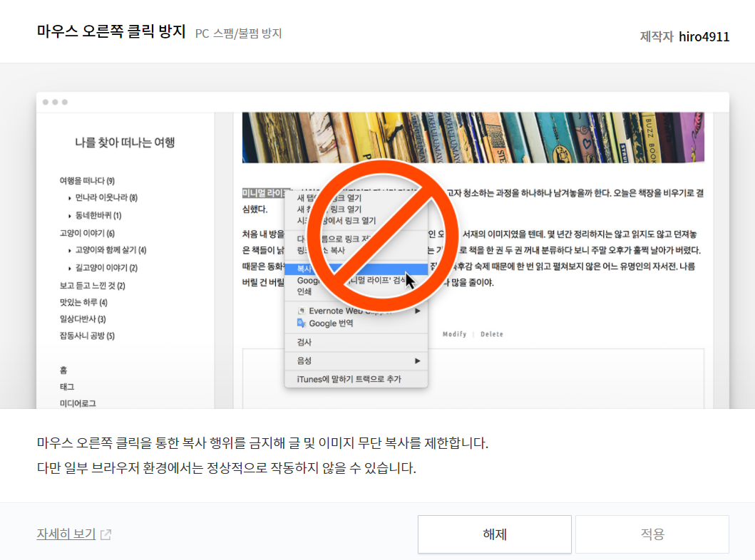Click the 제작자 label
The height and width of the screenshot is (560, 755).
657,36
